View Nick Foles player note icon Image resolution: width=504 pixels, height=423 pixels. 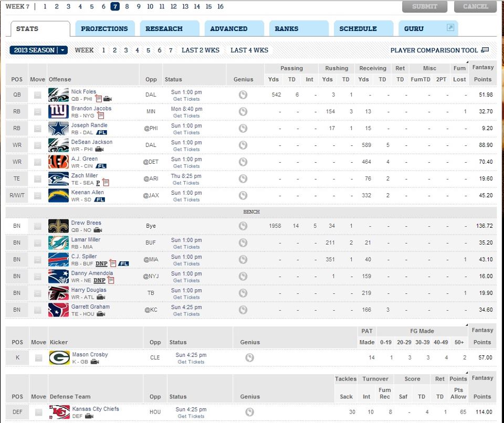point(98,99)
